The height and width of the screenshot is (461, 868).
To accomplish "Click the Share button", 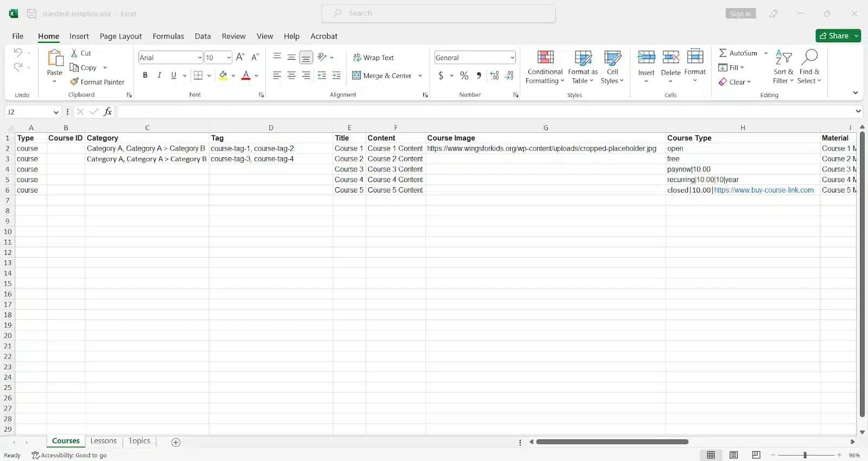I will (838, 36).
